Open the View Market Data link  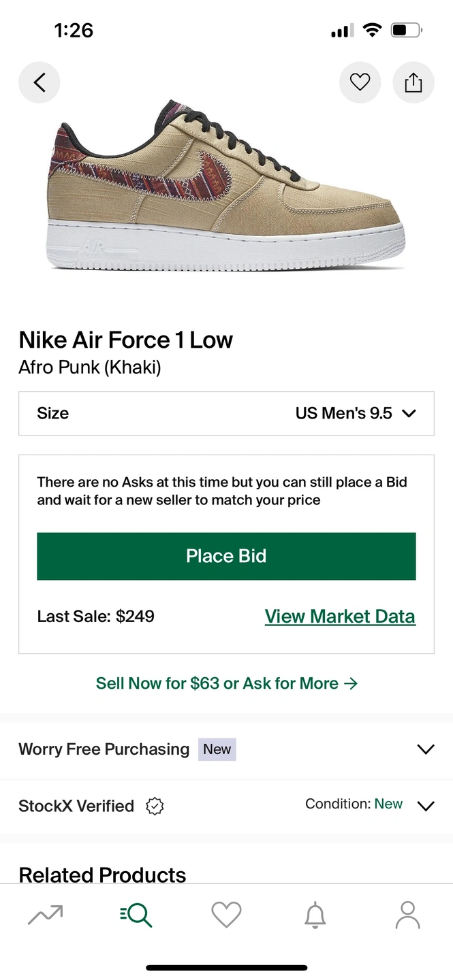(x=340, y=617)
